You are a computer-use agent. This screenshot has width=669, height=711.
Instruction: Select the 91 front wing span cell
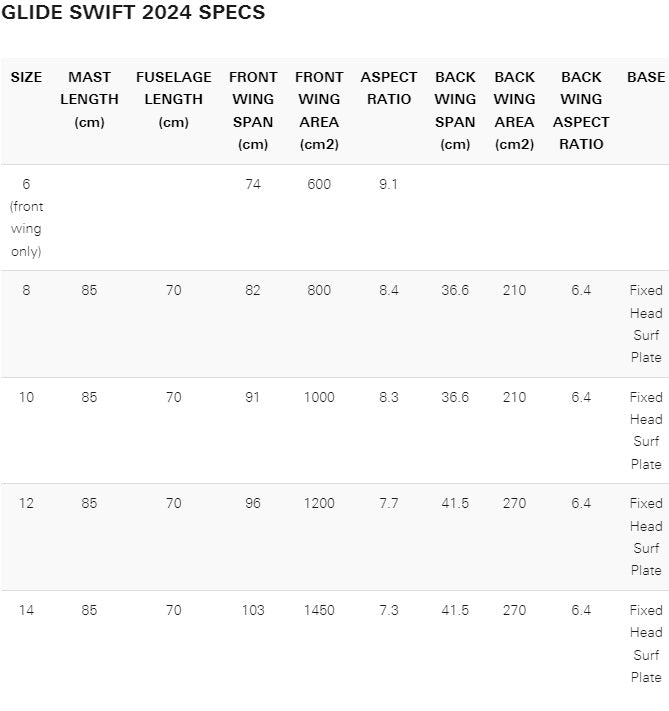click(253, 397)
